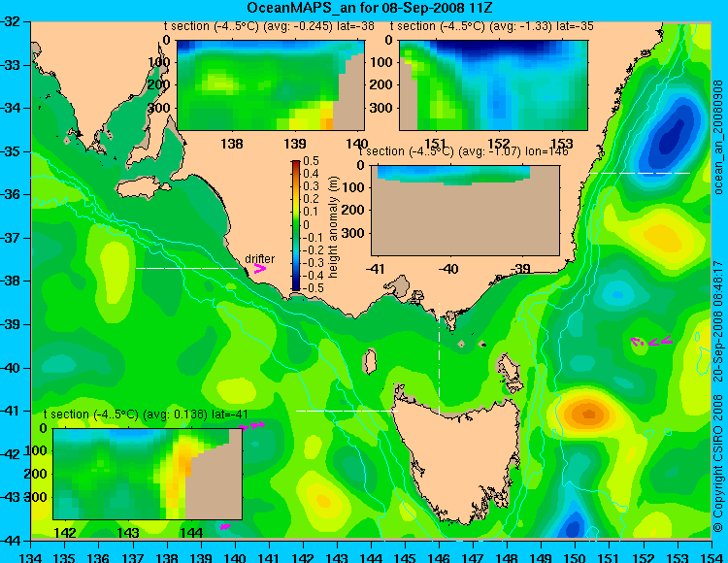Open the lon=146 temperature section inset
Image resolution: width=728 pixels, height=563 pixels.
[466, 211]
